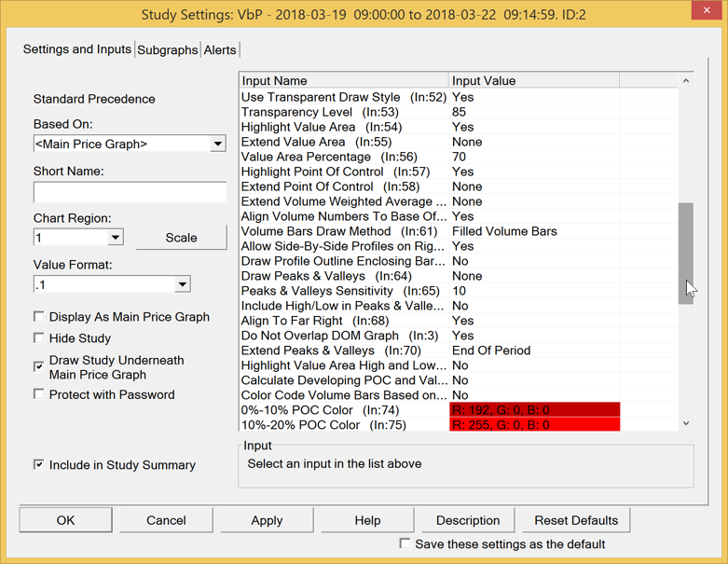Click the Short Name input field
The image size is (728, 564).
130,192
